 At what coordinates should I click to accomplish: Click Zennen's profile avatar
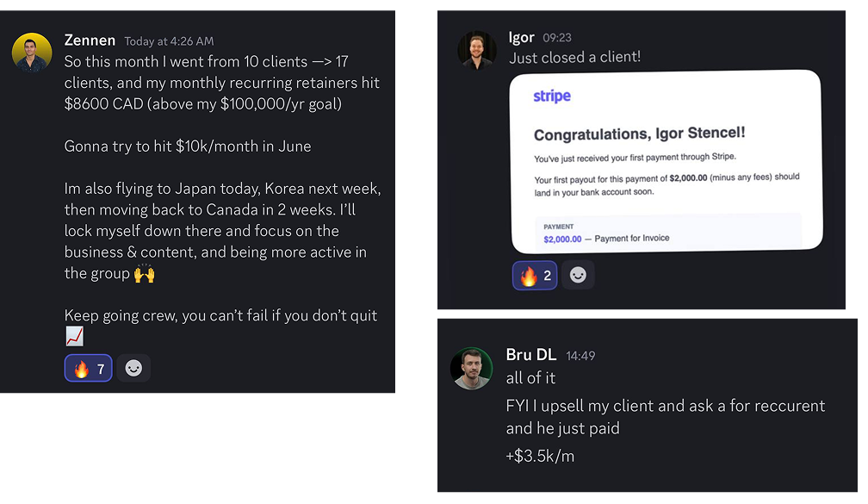[32, 53]
